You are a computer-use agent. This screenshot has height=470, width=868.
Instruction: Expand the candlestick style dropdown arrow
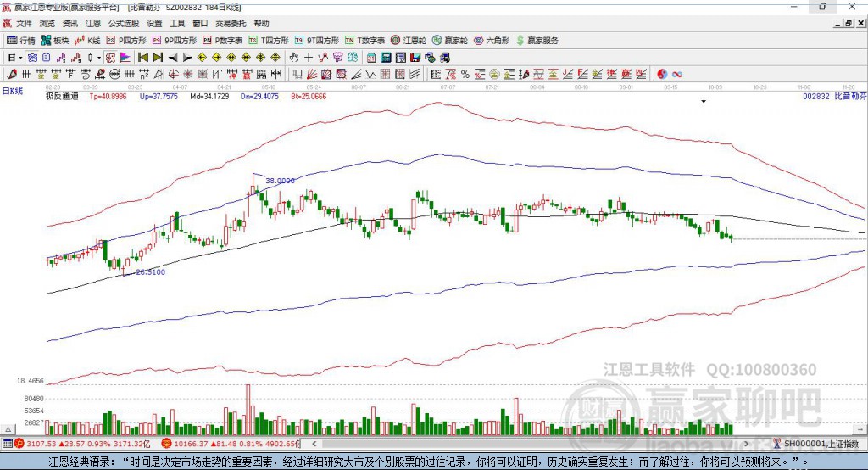pyautogui.click(x=99, y=58)
